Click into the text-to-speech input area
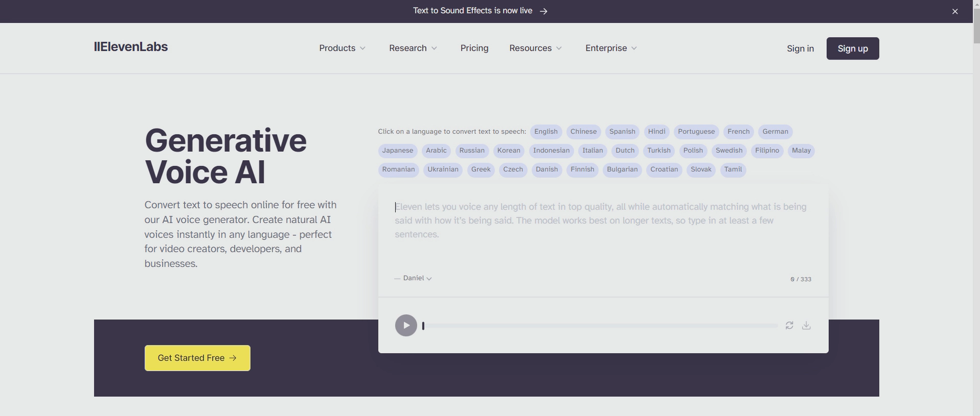The width and height of the screenshot is (980, 416). 603,228
